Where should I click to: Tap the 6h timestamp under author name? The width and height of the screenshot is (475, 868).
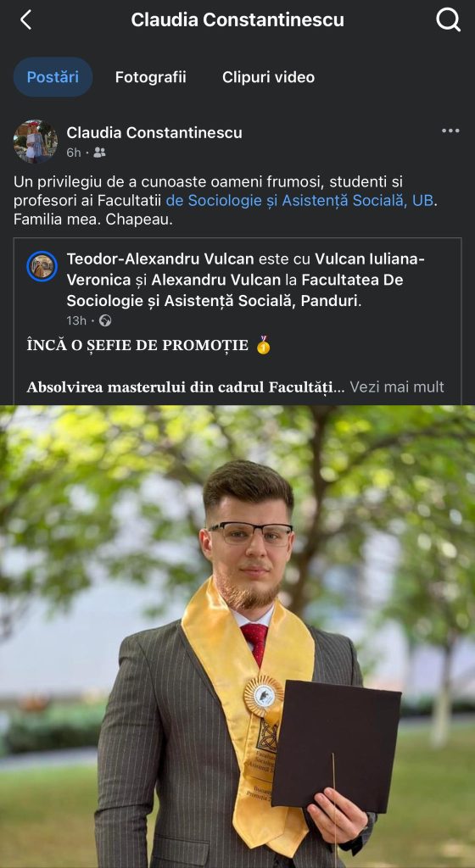pyautogui.click(x=74, y=153)
